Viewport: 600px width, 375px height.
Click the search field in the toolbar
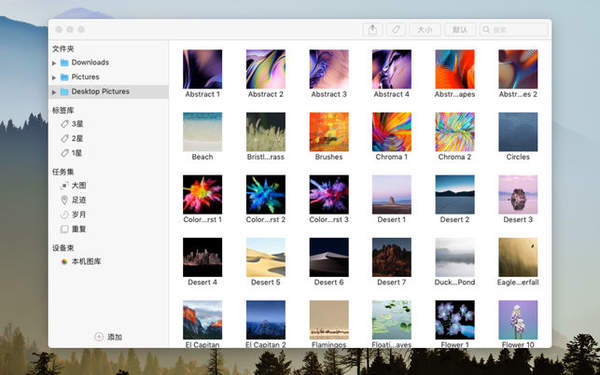514,29
